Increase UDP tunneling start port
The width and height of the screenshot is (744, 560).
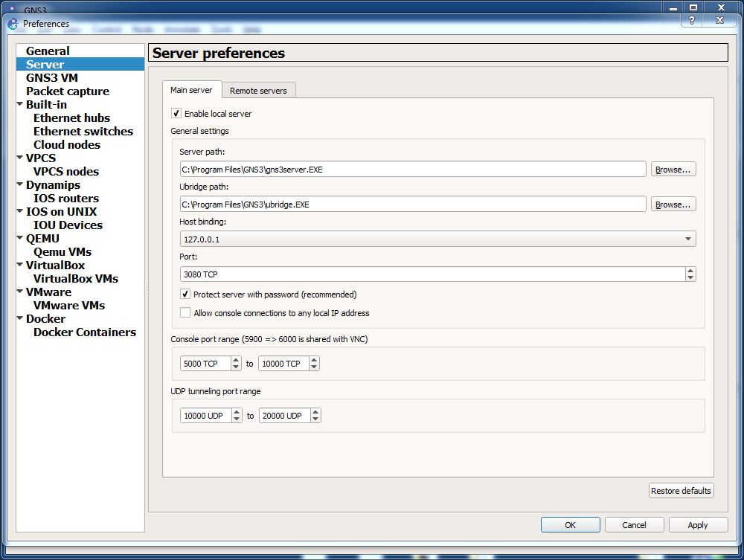[237, 412]
